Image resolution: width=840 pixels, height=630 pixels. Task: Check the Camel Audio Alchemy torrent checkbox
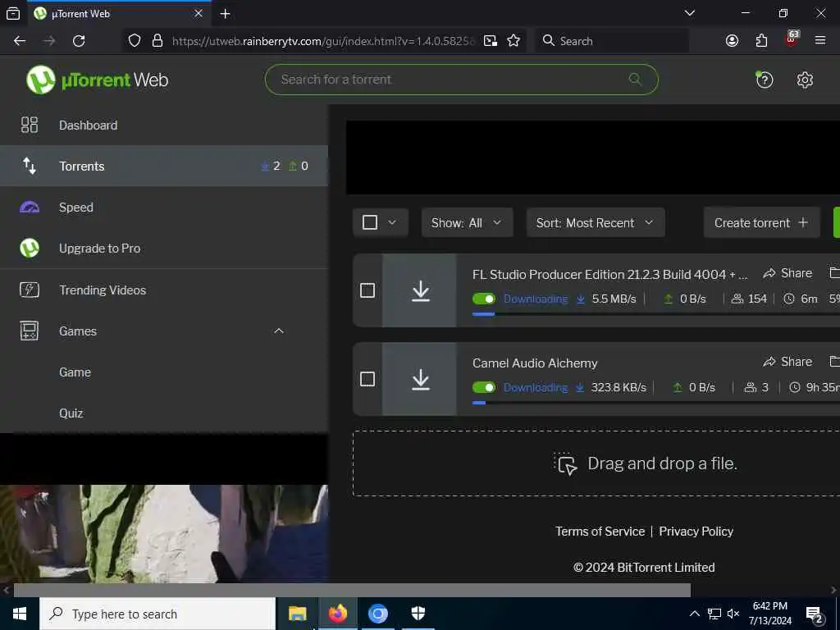click(x=367, y=379)
